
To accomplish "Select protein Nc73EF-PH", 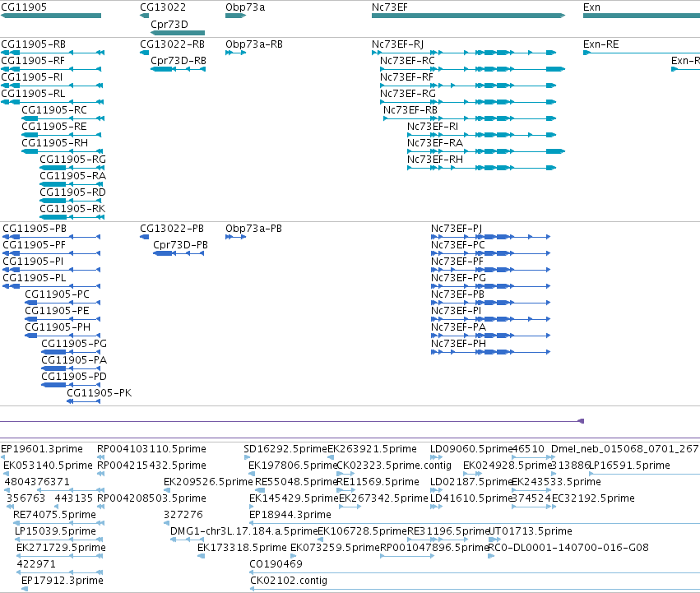I will click(490, 352).
